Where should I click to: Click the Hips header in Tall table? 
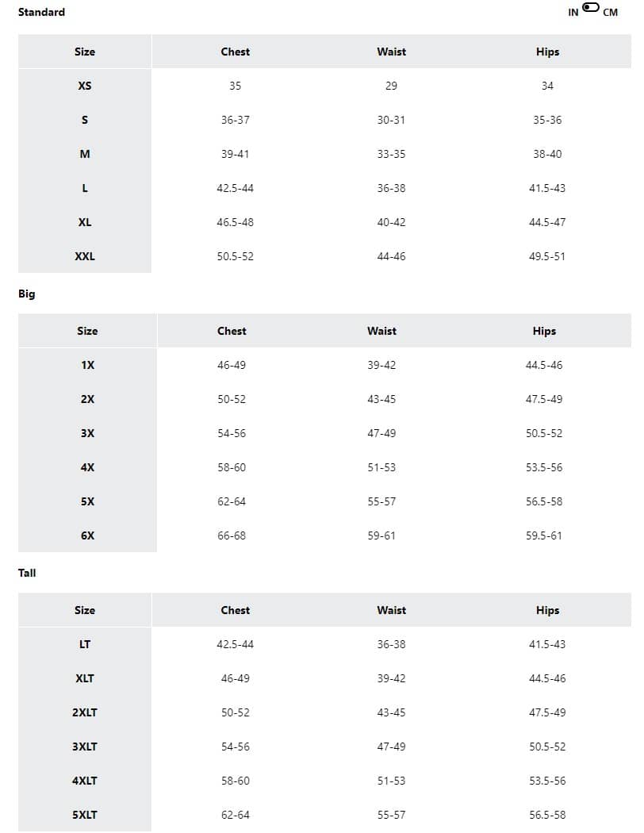pos(547,610)
